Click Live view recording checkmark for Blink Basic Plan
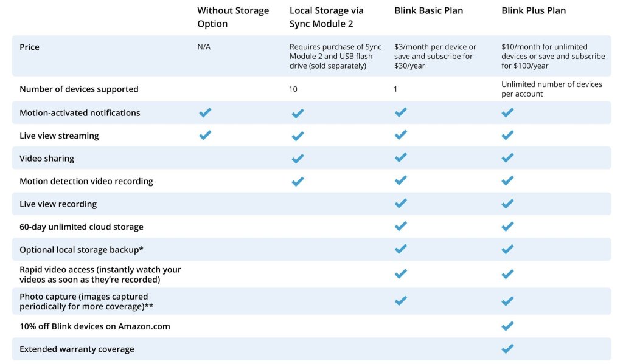The width and height of the screenshot is (623, 364). click(400, 204)
